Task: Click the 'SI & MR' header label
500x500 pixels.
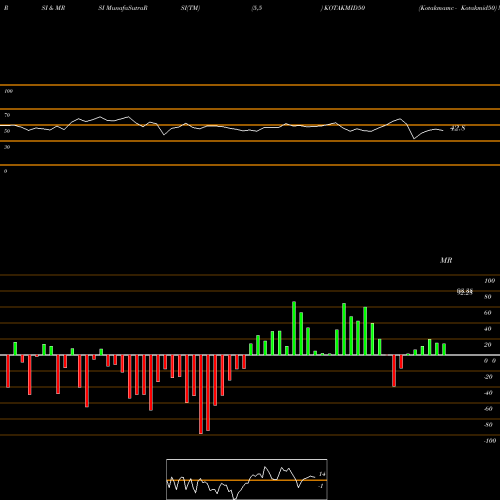Action: (53, 8)
